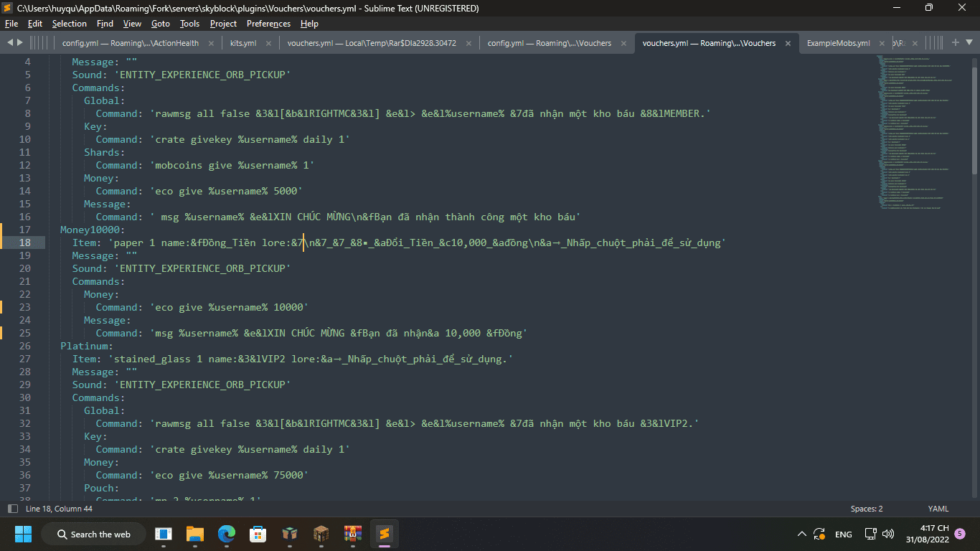Open WinRAR from the taskbar
Screen dimensions: 980x551
click(353, 534)
